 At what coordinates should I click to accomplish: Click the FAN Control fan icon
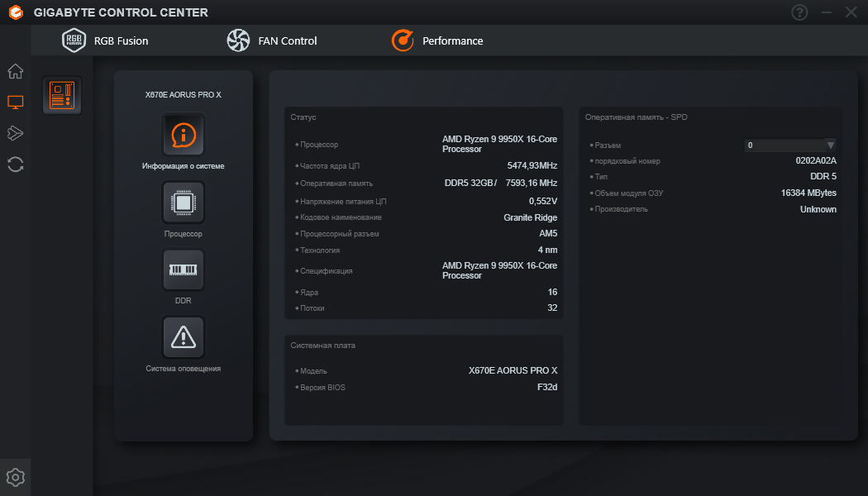(238, 41)
